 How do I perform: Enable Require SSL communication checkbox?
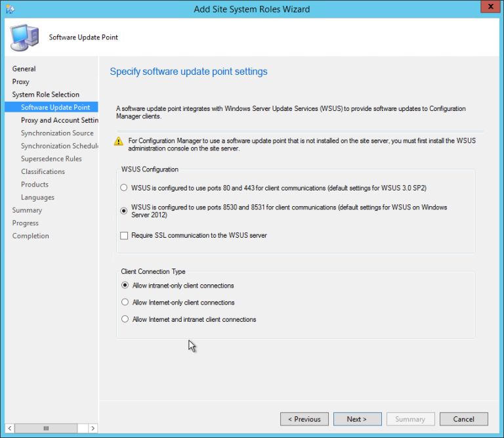tap(124, 235)
